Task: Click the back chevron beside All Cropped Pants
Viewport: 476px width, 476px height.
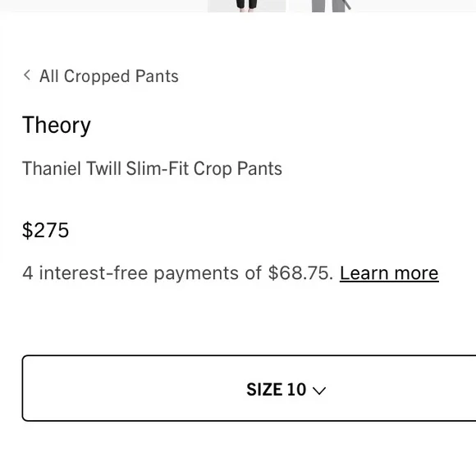Action: tap(27, 75)
